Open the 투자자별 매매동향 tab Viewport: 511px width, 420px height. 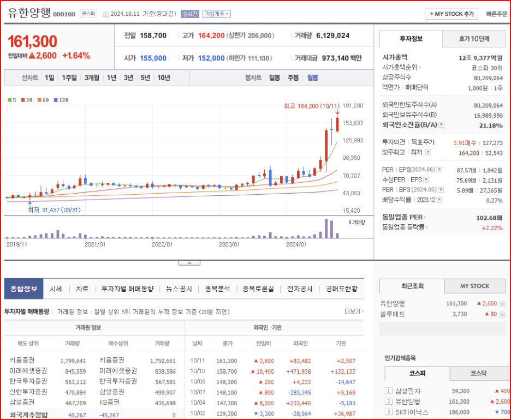127,289
